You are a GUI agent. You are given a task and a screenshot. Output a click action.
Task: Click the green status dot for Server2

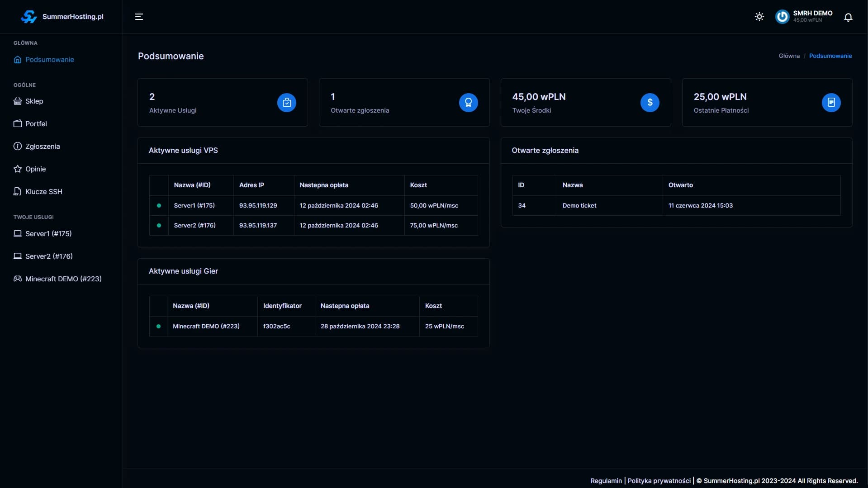(159, 226)
